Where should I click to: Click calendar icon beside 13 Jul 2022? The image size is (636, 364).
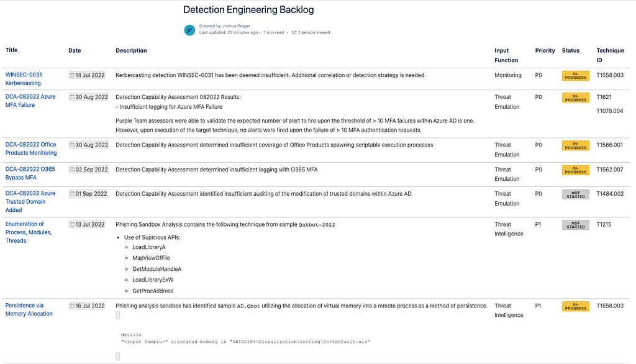click(72, 225)
